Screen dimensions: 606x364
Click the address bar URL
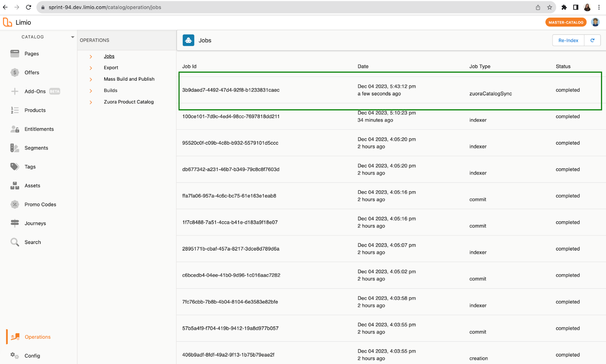click(105, 7)
